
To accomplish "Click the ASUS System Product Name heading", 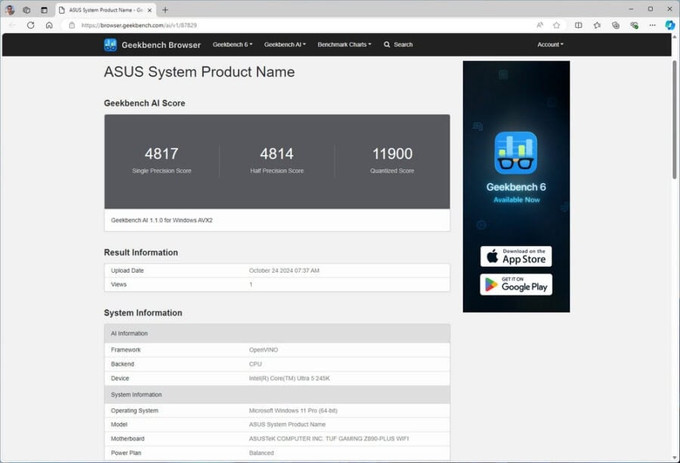I will point(199,72).
